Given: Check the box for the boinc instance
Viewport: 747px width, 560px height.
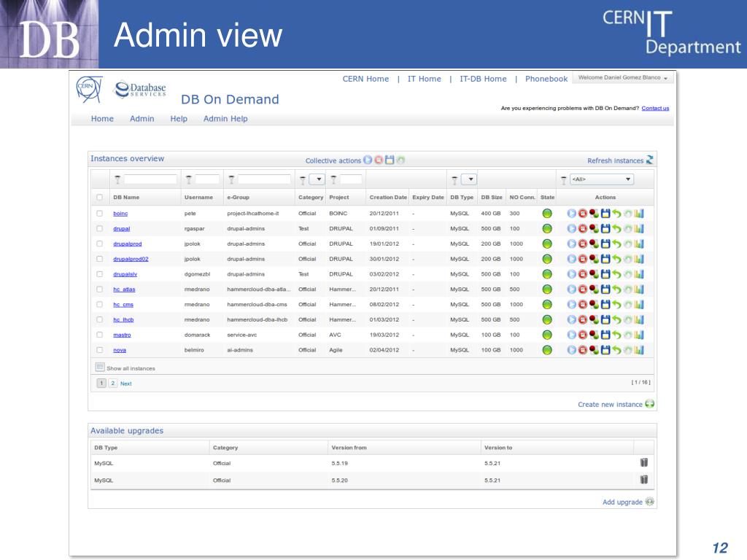Looking at the screenshot, I should click(99, 214).
